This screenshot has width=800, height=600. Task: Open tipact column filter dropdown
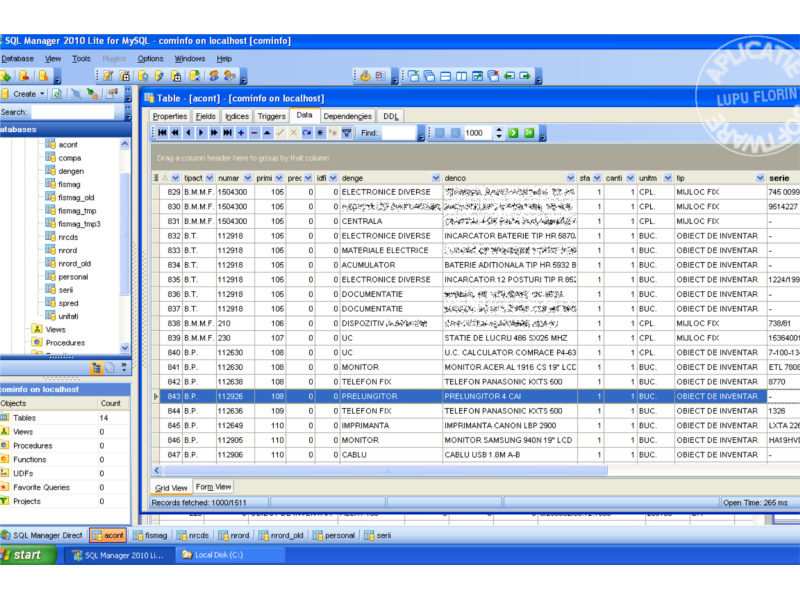pos(209,178)
